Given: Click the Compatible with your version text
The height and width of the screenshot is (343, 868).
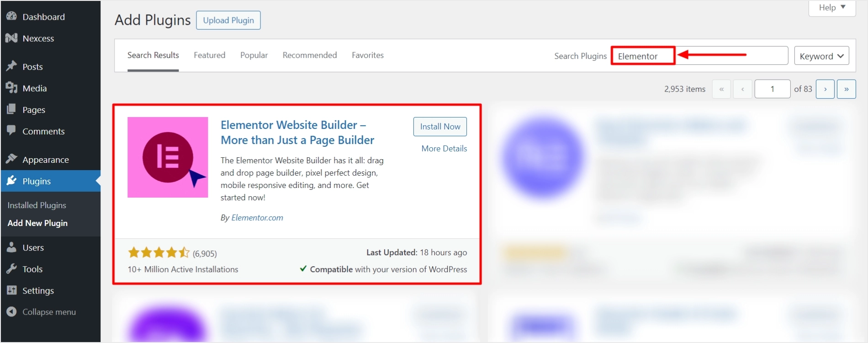Looking at the screenshot, I should [388, 269].
